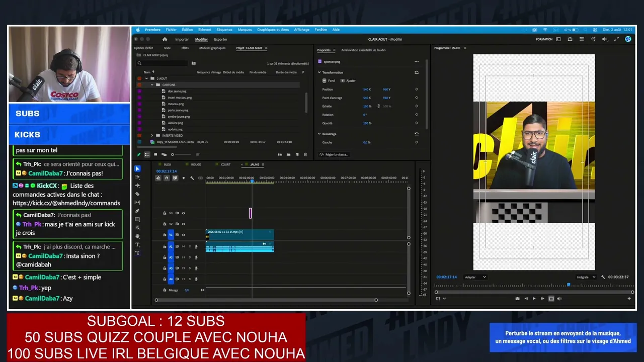The width and height of the screenshot is (644, 362).
Task: Click the timeline horizontal zoom scrollbar
Action: pos(266,300)
